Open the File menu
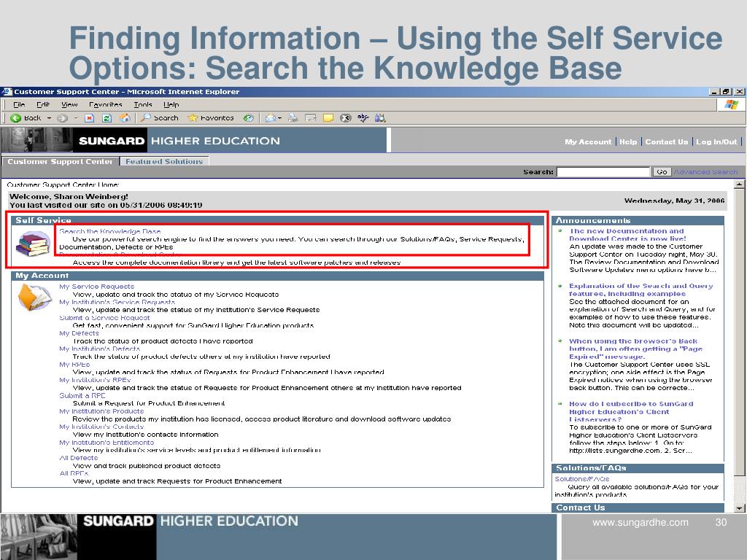Screen dimensions: 747x560 pos(19,104)
